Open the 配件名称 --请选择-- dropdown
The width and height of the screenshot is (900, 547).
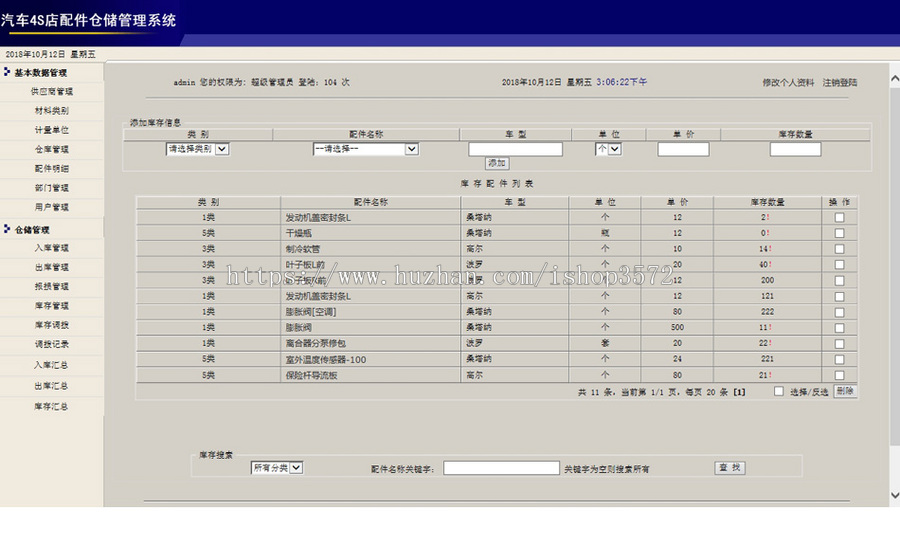(366, 149)
